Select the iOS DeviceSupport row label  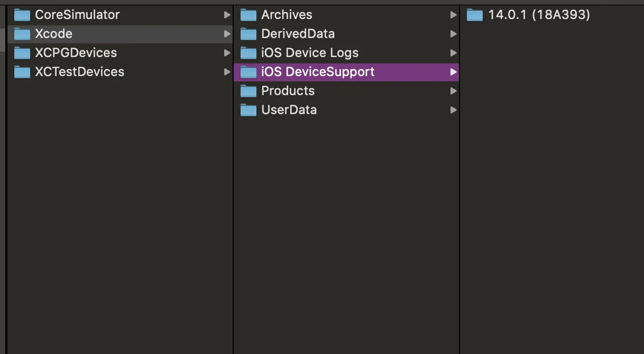pos(318,72)
